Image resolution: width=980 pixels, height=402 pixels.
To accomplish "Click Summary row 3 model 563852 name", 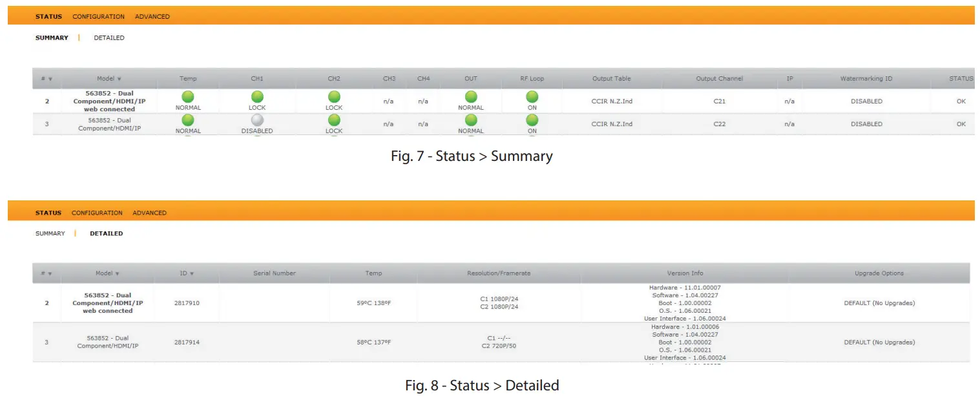I will [x=109, y=124].
